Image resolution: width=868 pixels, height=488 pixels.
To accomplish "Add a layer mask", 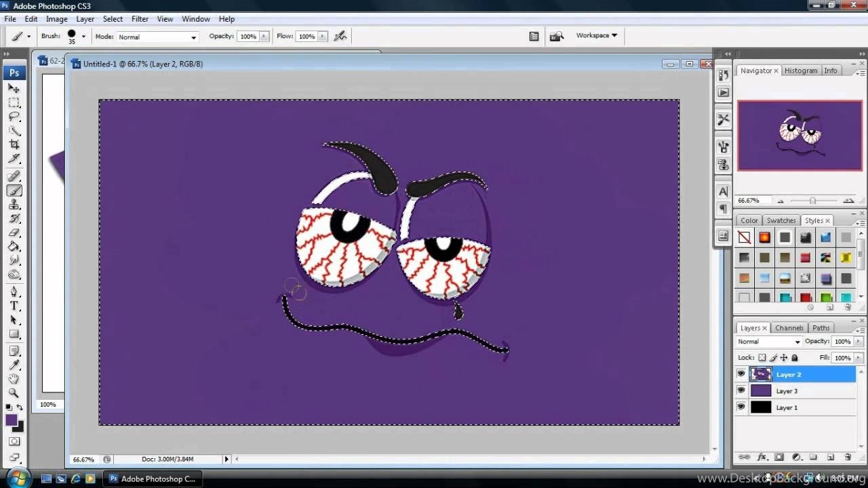I will click(779, 457).
